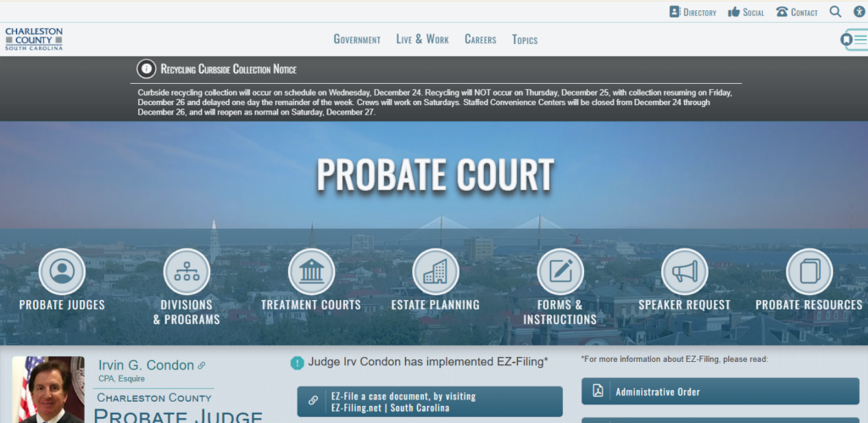Open the Live & Work menu
The width and height of the screenshot is (868, 423).
click(422, 39)
